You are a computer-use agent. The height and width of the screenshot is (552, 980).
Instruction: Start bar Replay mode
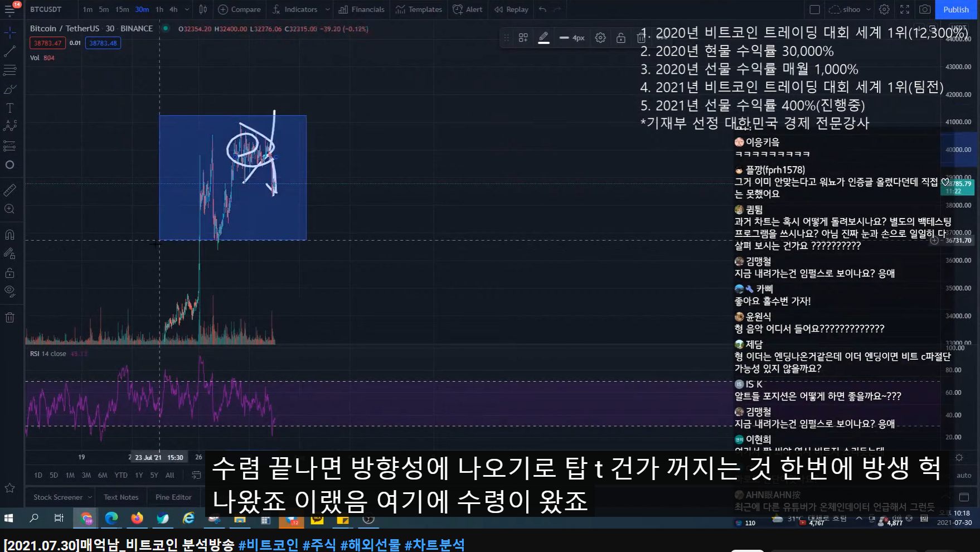[x=511, y=9]
